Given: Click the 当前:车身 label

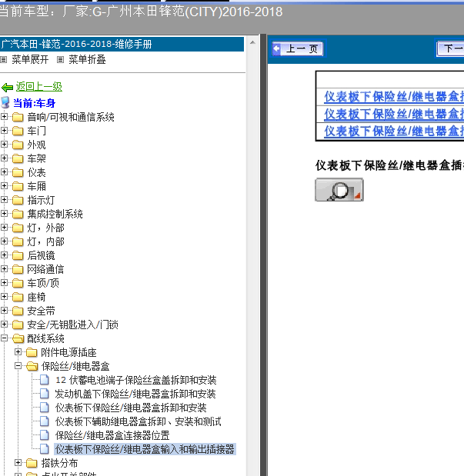Looking at the screenshot, I should (x=35, y=103).
